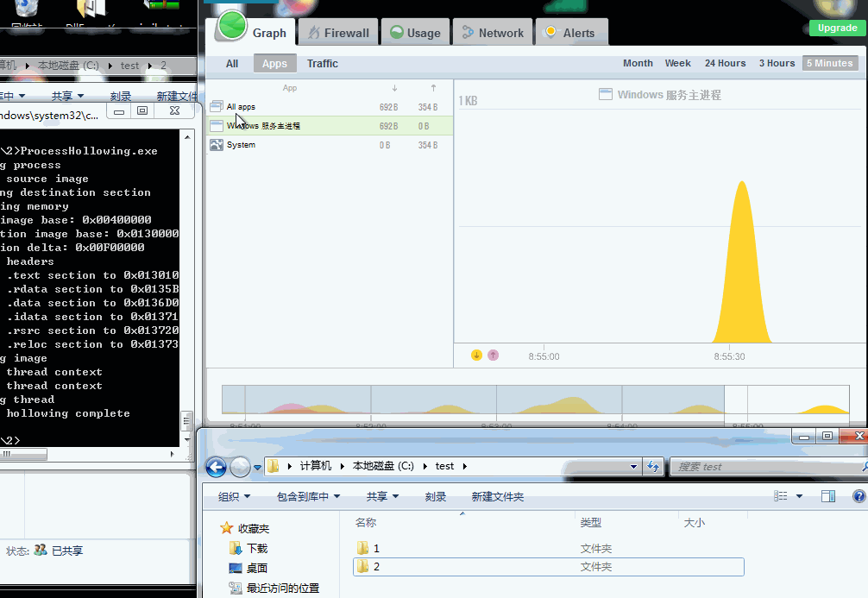Select the All apps row
The image size is (868, 598).
pos(330,107)
